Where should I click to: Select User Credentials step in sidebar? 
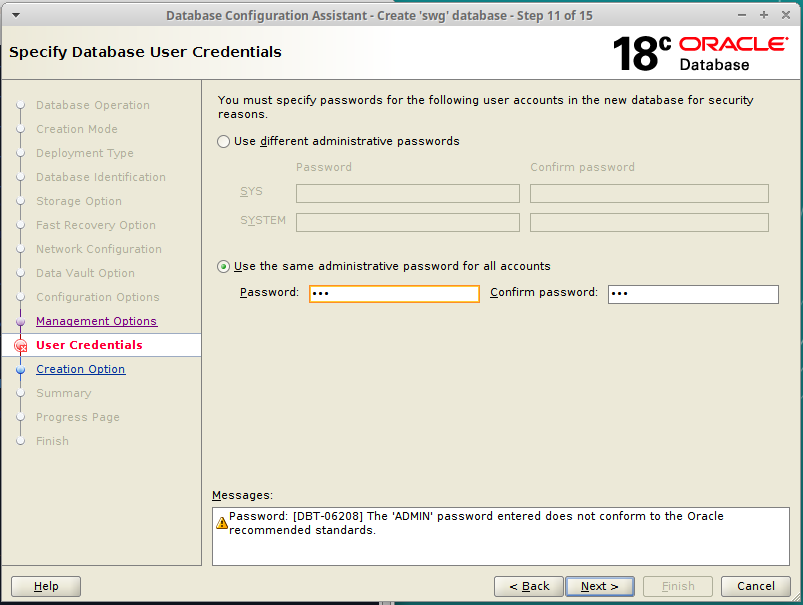(x=89, y=345)
